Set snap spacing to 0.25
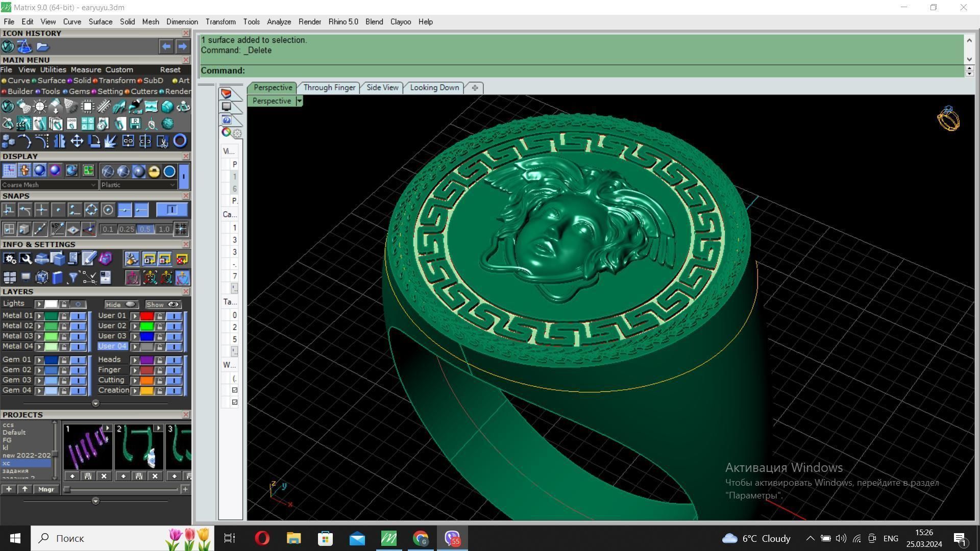The width and height of the screenshot is (980, 551). click(x=126, y=230)
